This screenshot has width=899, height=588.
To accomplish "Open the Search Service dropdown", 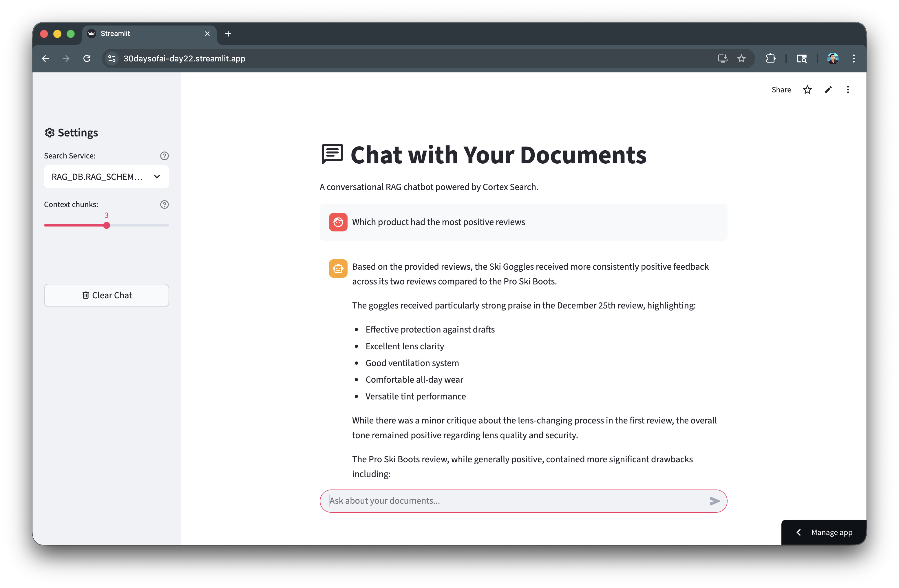I will pyautogui.click(x=106, y=177).
